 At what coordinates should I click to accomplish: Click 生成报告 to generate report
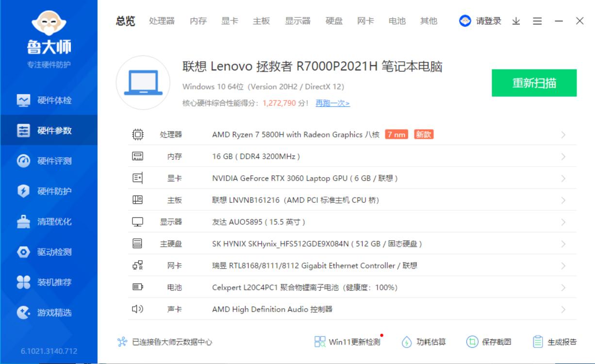coord(555,342)
